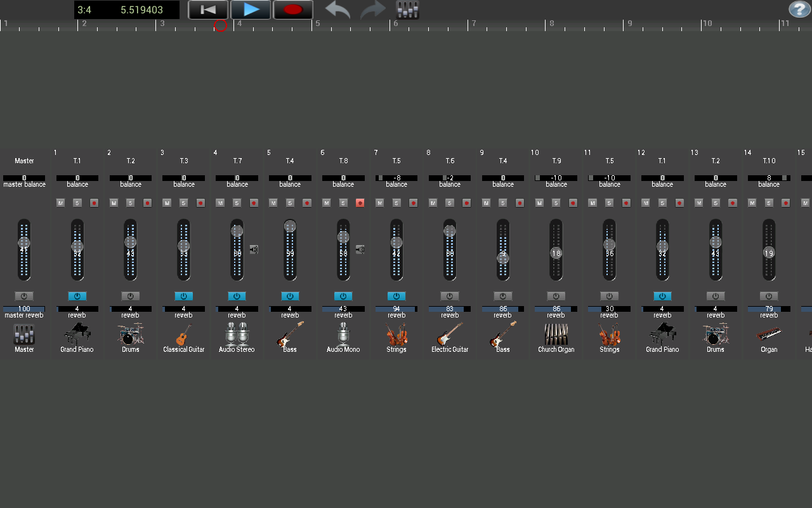
Task: Open the help question mark button
Action: pyautogui.click(x=798, y=9)
